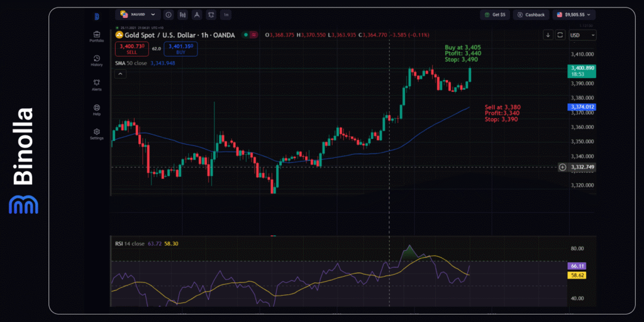The image size is (644, 322).
Task: Click the asset info icon
Action: [x=169, y=14]
